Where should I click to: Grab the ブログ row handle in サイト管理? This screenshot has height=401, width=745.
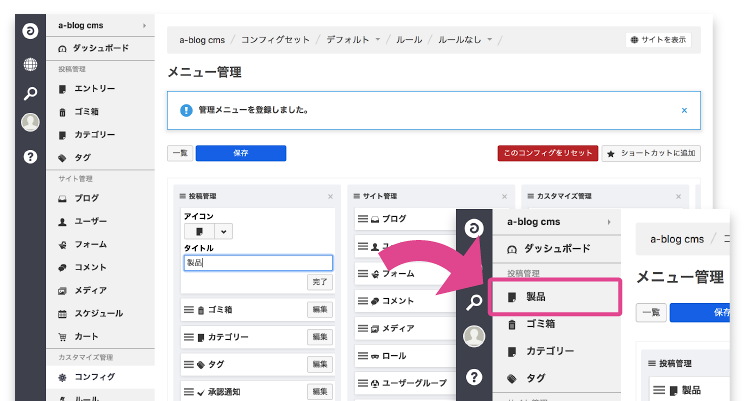click(363, 219)
